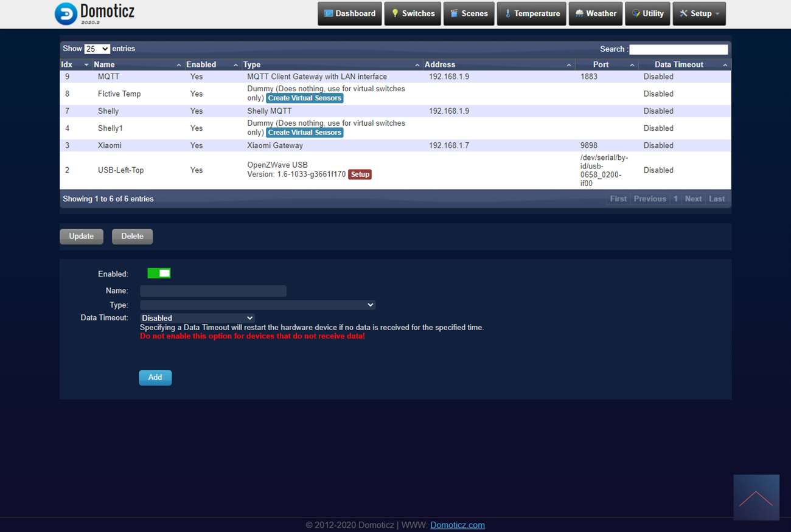This screenshot has height=532, width=791.
Task: Click the OpenZWave Setup button
Action: (360, 174)
